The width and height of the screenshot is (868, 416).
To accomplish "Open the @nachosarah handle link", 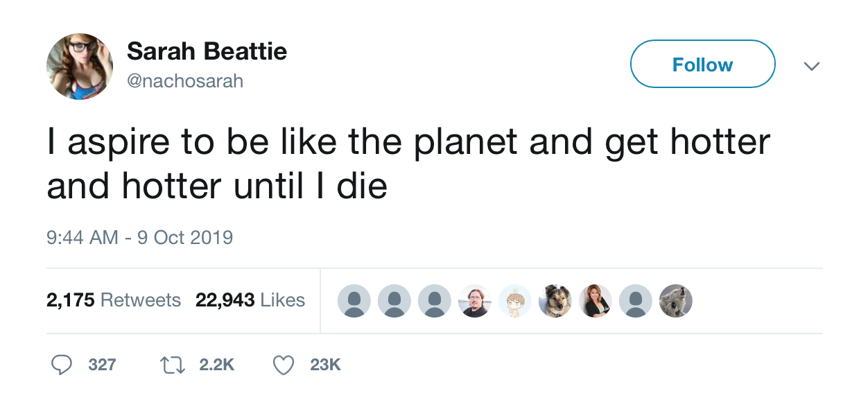I will pos(185,81).
